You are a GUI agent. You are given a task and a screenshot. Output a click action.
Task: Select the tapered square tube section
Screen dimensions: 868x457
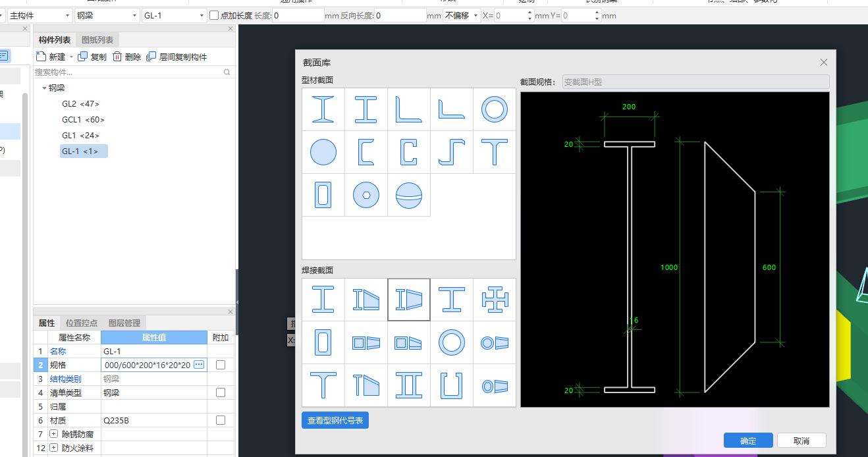click(x=366, y=342)
